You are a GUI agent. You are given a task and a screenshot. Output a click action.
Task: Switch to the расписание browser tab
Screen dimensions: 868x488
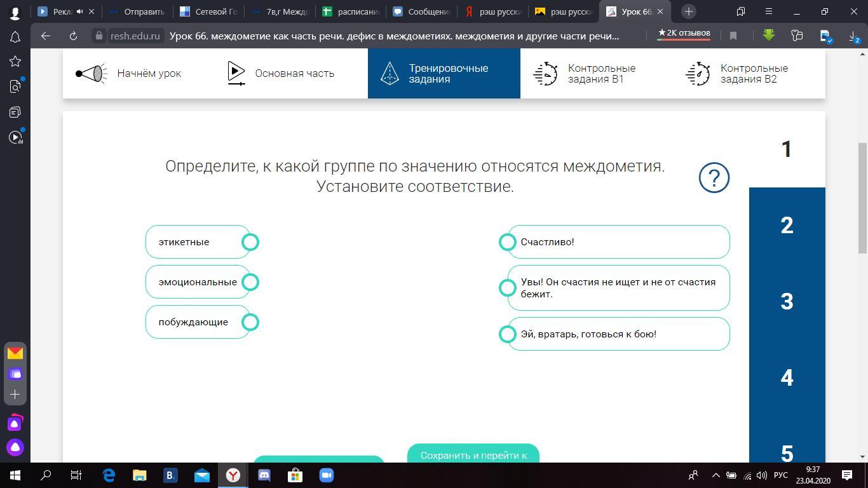tap(351, 11)
